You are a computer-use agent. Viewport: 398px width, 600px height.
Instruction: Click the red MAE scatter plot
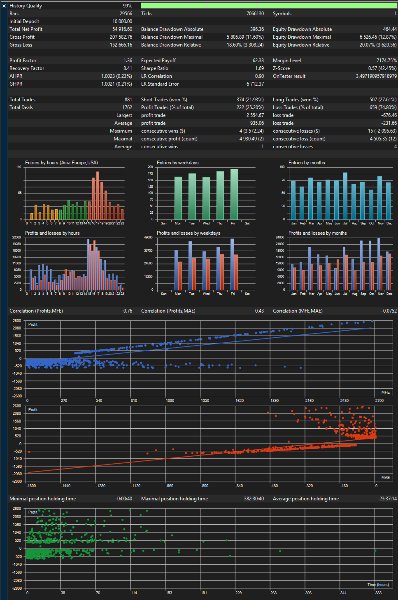click(x=209, y=443)
